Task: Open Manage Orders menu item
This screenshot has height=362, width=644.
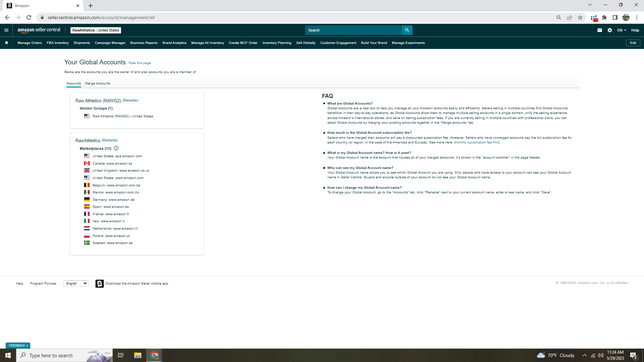Action: [x=30, y=43]
